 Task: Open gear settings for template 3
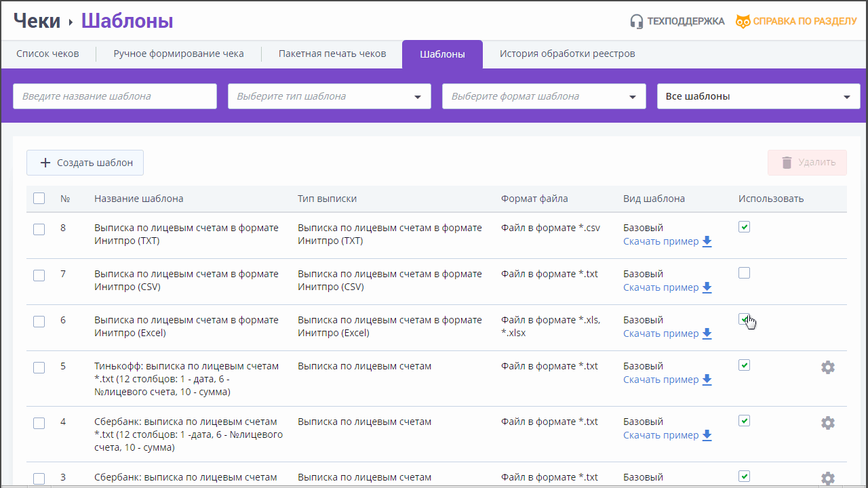click(x=828, y=479)
